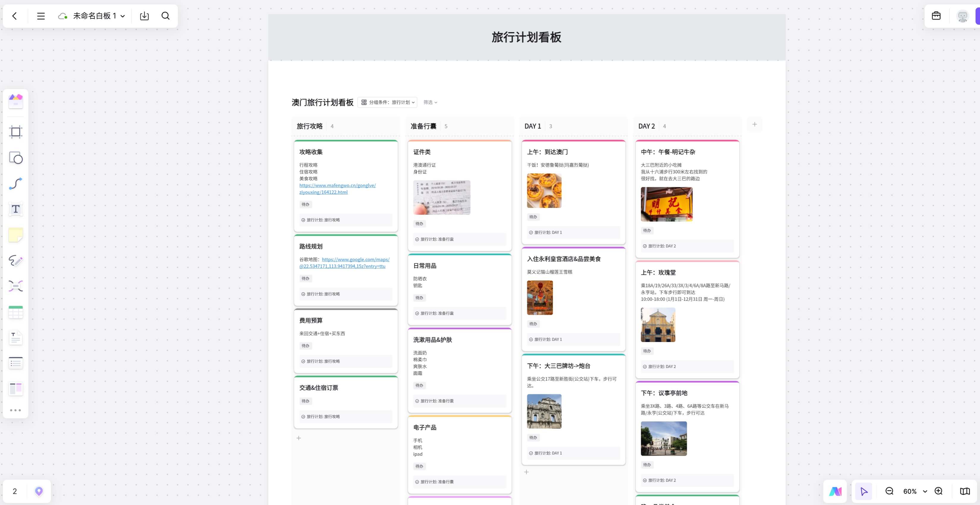This screenshot has width=980, height=505.
Task: Open the yellow church photo in 玫瑰堂 card
Action: point(658,325)
